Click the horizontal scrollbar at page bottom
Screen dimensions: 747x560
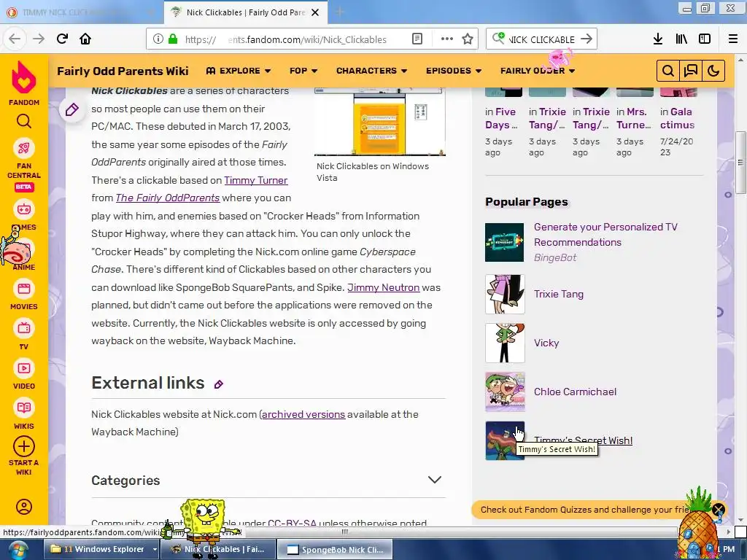[345, 532]
